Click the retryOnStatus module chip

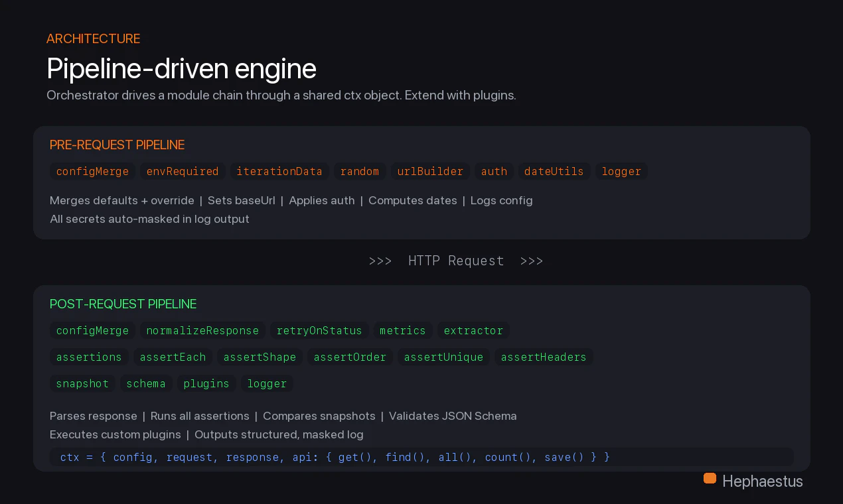(x=319, y=330)
